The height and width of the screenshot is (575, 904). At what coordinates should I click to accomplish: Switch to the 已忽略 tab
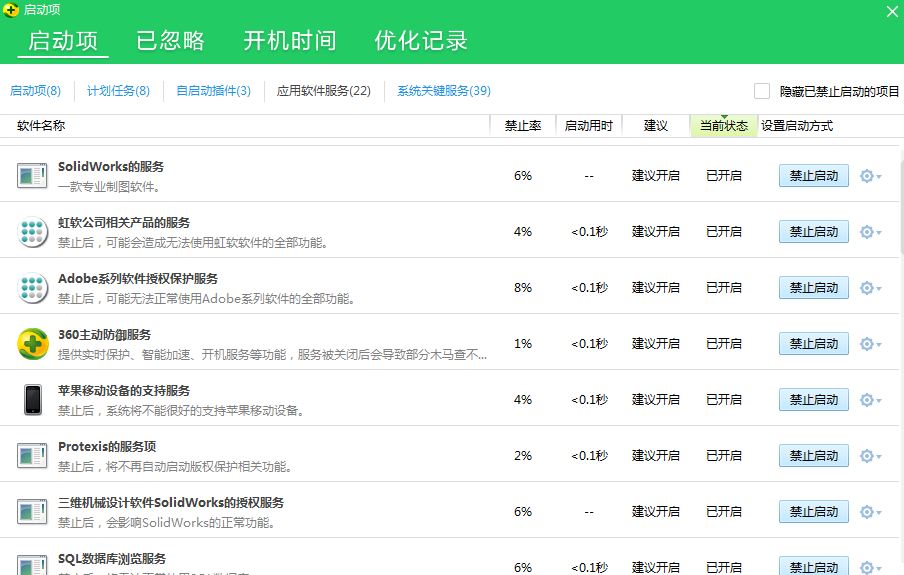coord(170,41)
